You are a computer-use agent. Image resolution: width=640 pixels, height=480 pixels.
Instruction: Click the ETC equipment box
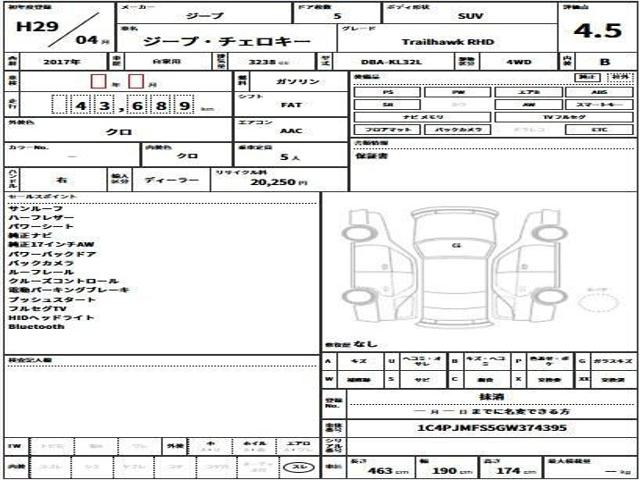tap(599, 130)
